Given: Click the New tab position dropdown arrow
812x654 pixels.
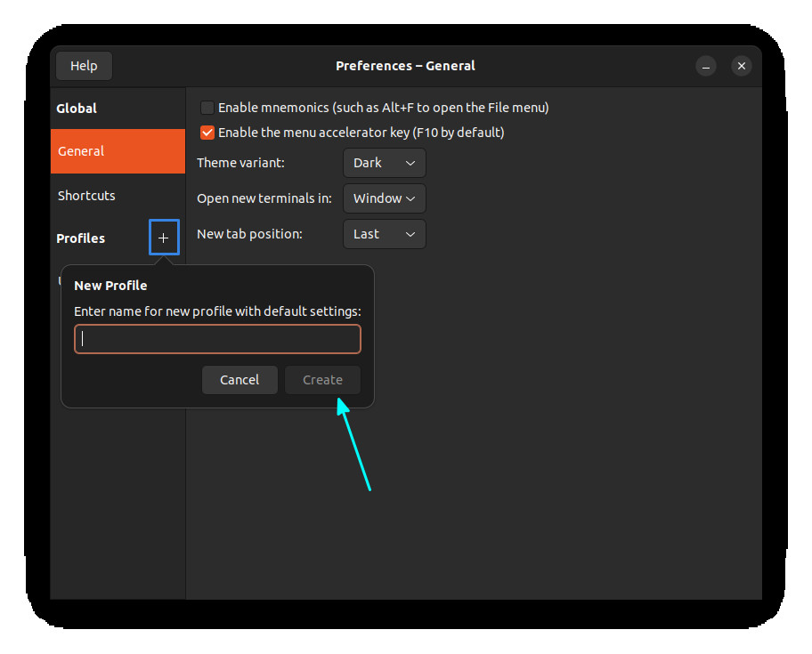Looking at the screenshot, I should pyautogui.click(x=410, y=234).
